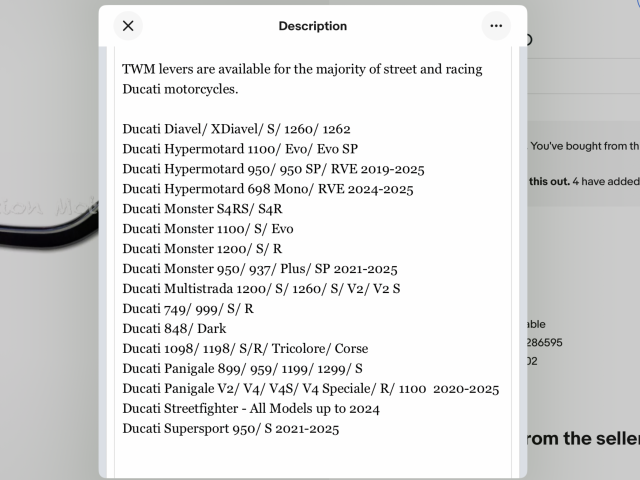This screenshot has height=480, width=640.
Task: Click the Streetfighter All Models line
Action: (x=251, y=409)
